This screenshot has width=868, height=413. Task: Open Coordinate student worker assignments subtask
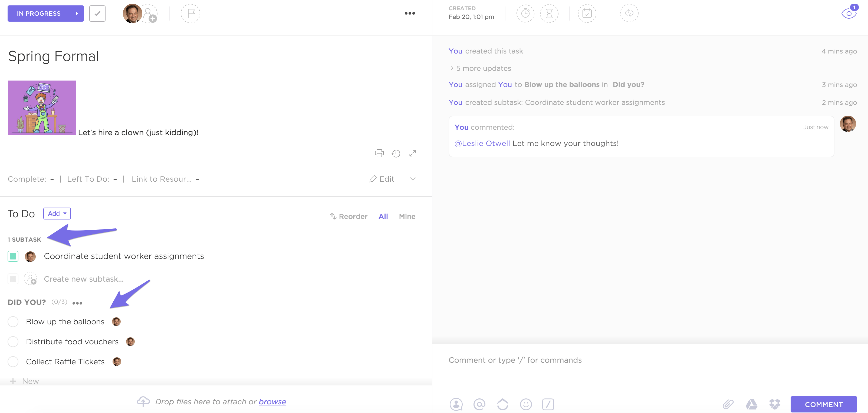(x=124, y=256)
